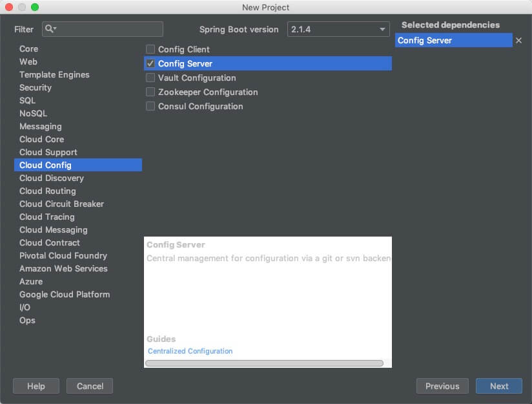Click the description panel horizontal scrollbar
Viewport: 532px width, 404px height.
264,363
